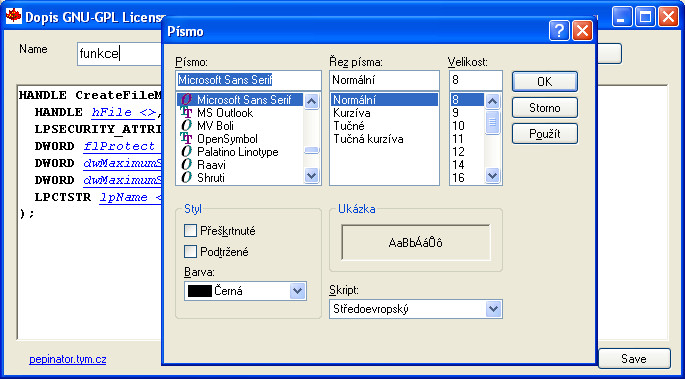
Task: Click the AaBbÁáÔô font sample preview
Action: coord(415,243)
